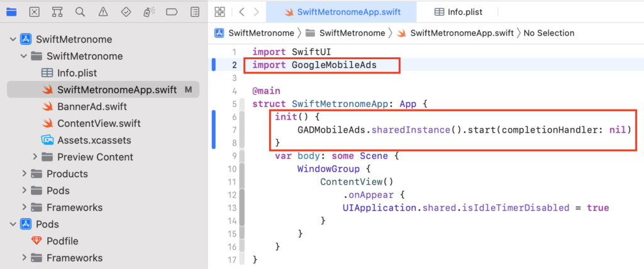Click line number 2 in gutter
The image size is (644, 269).
pyautogui.click(x=235, y=65)
